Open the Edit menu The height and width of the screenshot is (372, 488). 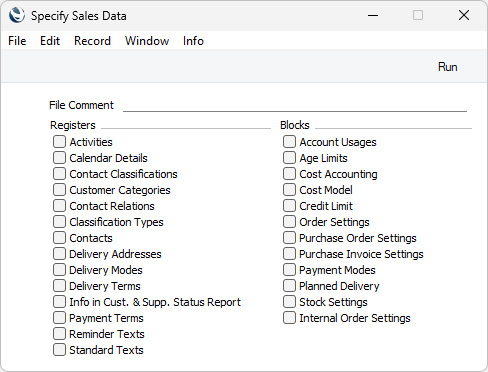point(50,41)
